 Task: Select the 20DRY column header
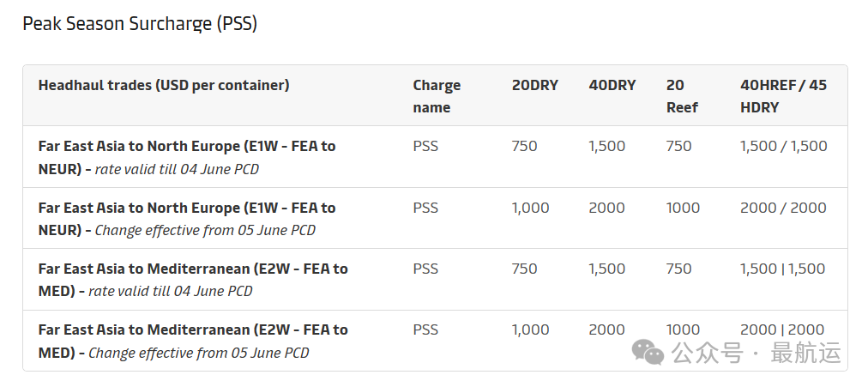535,85
